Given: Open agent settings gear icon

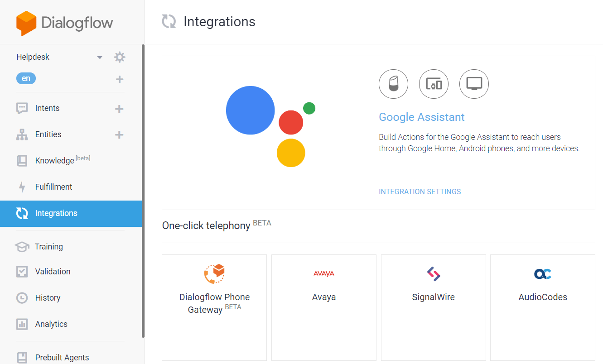Looking at the screenshot, I should click(120, 57).
